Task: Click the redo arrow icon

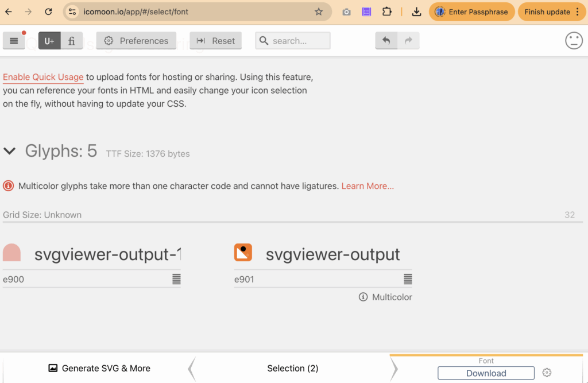Action: (408, 41)
